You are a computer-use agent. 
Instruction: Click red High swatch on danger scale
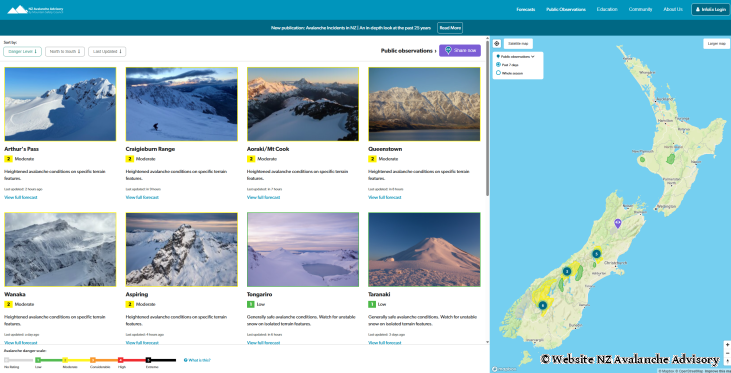pos(120,360)
